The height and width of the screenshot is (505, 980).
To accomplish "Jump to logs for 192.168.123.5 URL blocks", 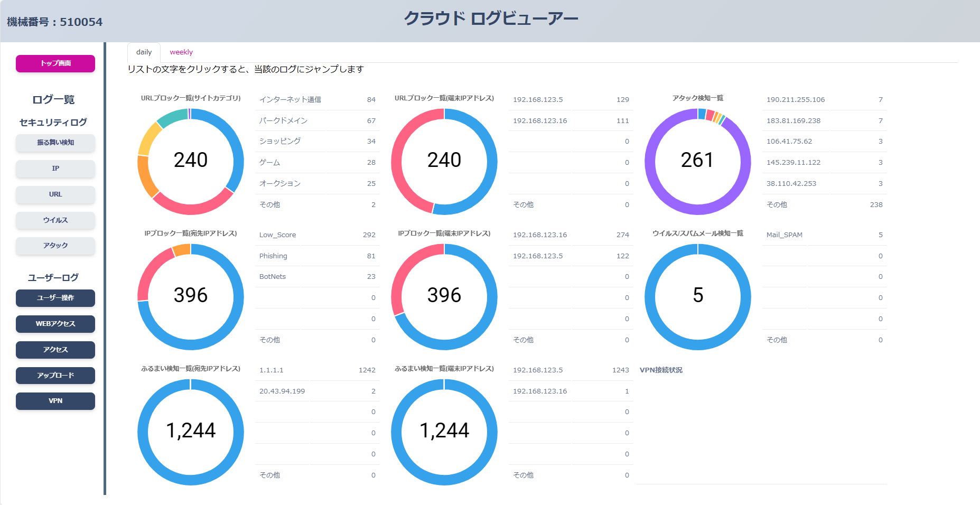I will (539, 99).
